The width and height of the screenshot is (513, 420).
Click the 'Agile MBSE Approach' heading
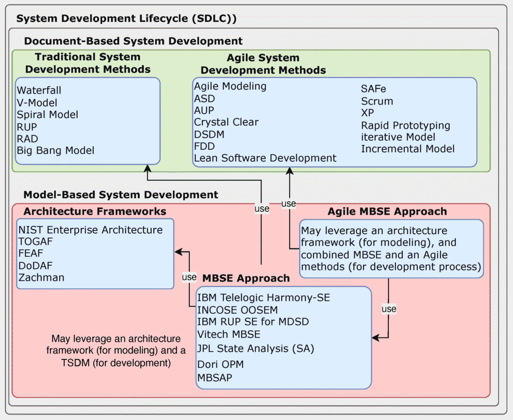click(x=387, y=211)
